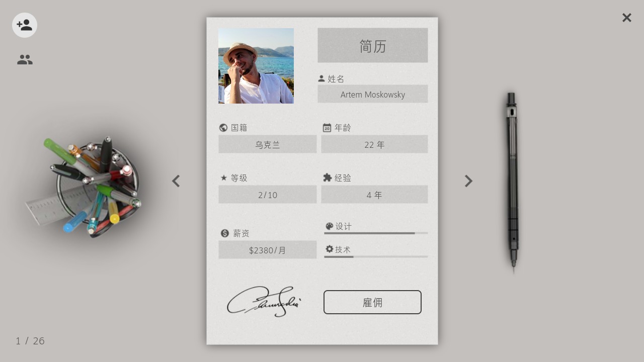Click the star icon beside 等级

click(x=224, y=178)
